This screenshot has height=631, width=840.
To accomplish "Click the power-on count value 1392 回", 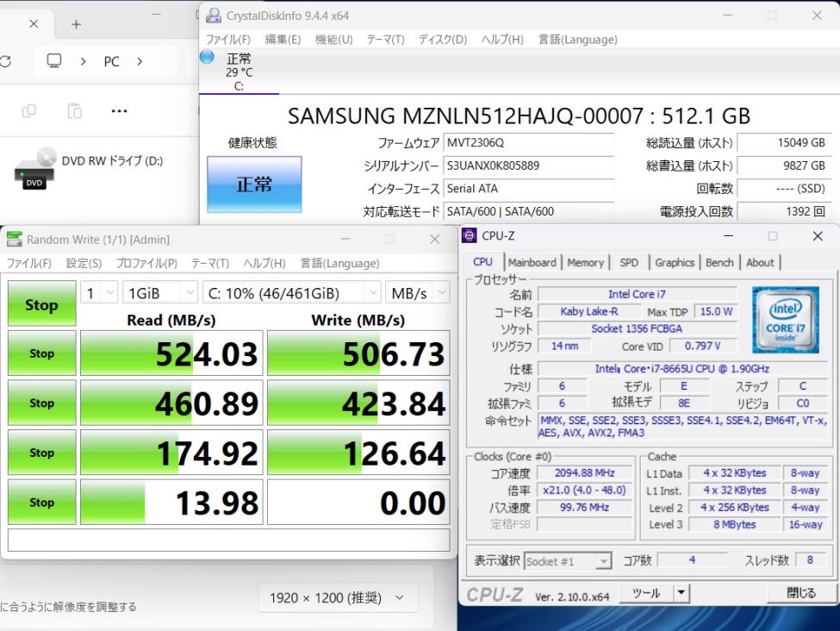I will tap(784, 211).
